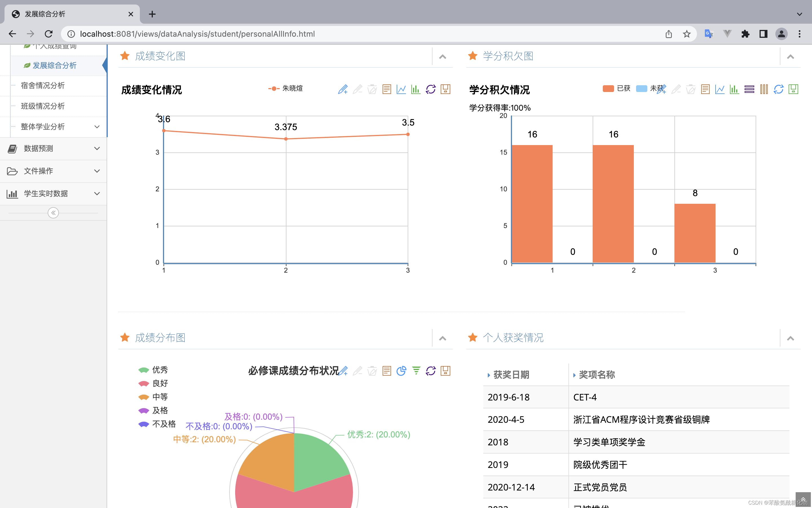Open 班级情况分析 sidebar item
Viewport: 812px width, 508px height.
point(43,106)
